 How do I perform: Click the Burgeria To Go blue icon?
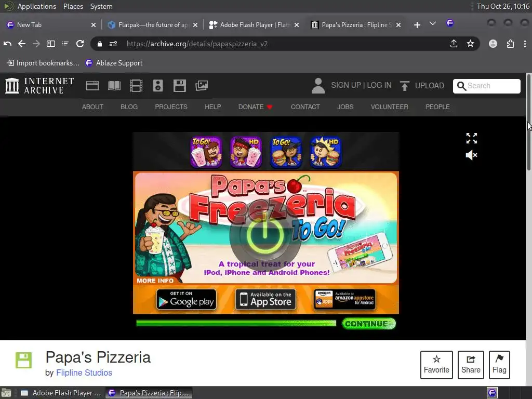pyautogui.click(x=286, y=152)
